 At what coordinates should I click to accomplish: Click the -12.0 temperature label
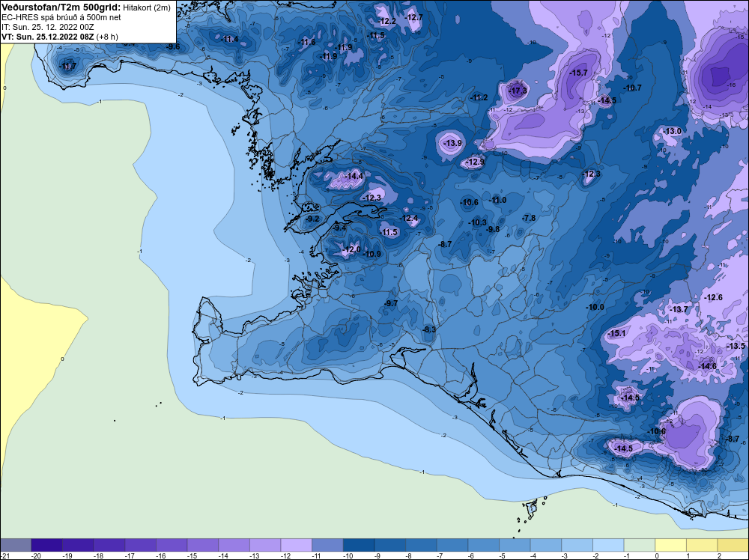(x=351, y=249)
